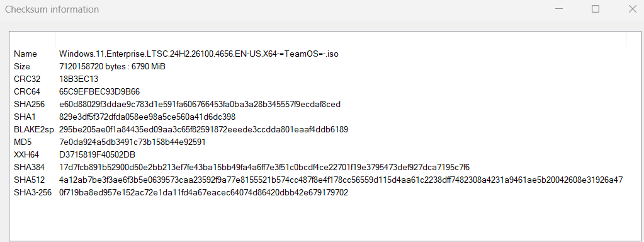The height and width of the screenshot is (242, 644).
Task: Click the CRC32 value 18B3EC13
Action: pos(79,79)
